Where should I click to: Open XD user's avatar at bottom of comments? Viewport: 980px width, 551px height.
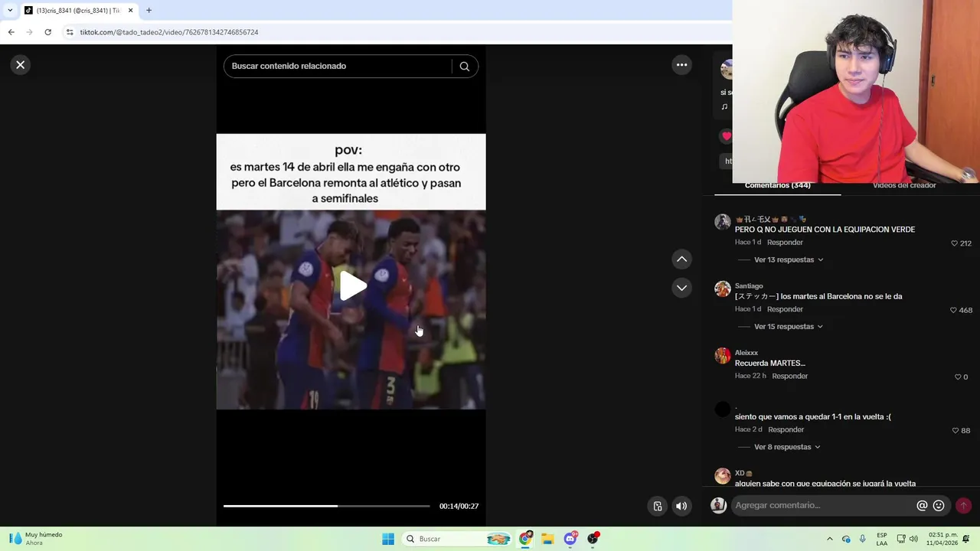(722, 476)
